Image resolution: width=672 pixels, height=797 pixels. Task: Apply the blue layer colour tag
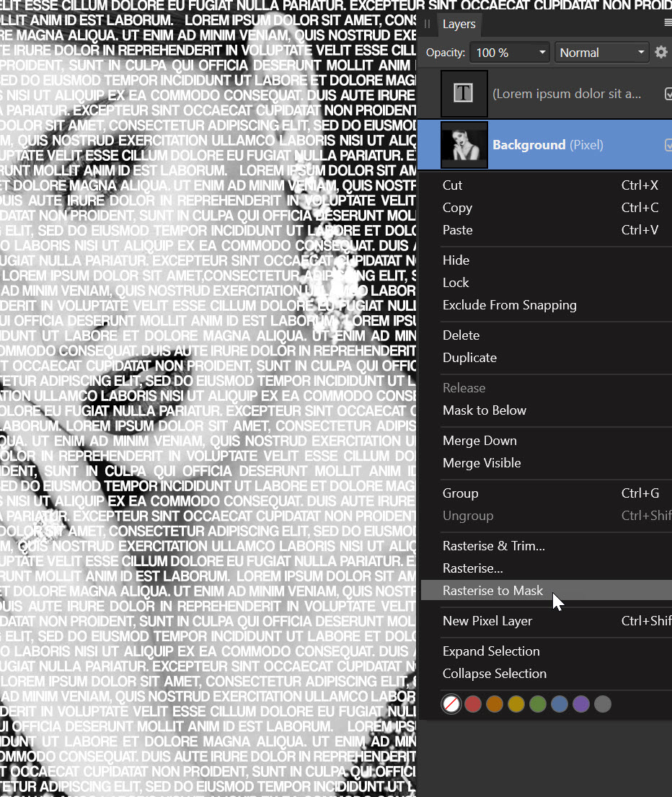coord(560,704)
